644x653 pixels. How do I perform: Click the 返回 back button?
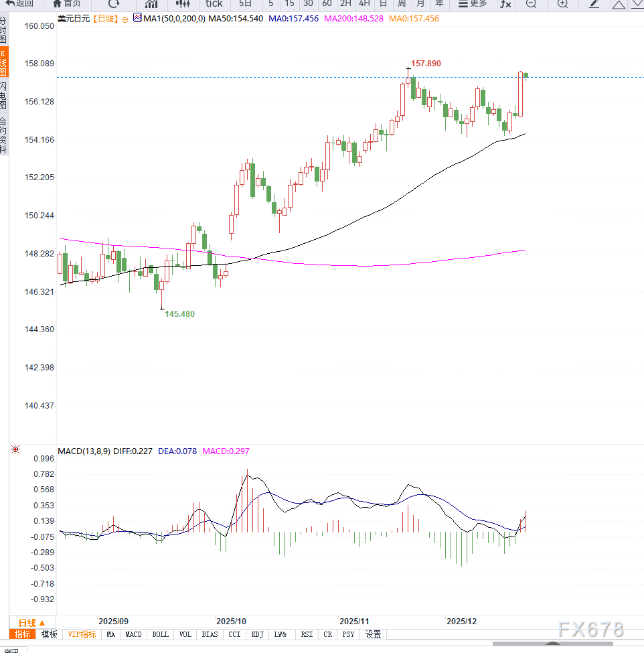(19, 4)
